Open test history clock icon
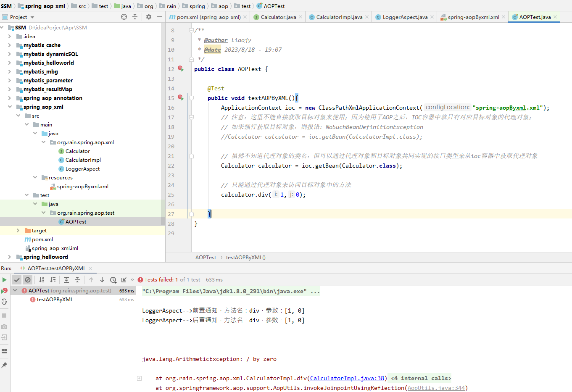Screen dimensions: 572x392 coord(113,280)
